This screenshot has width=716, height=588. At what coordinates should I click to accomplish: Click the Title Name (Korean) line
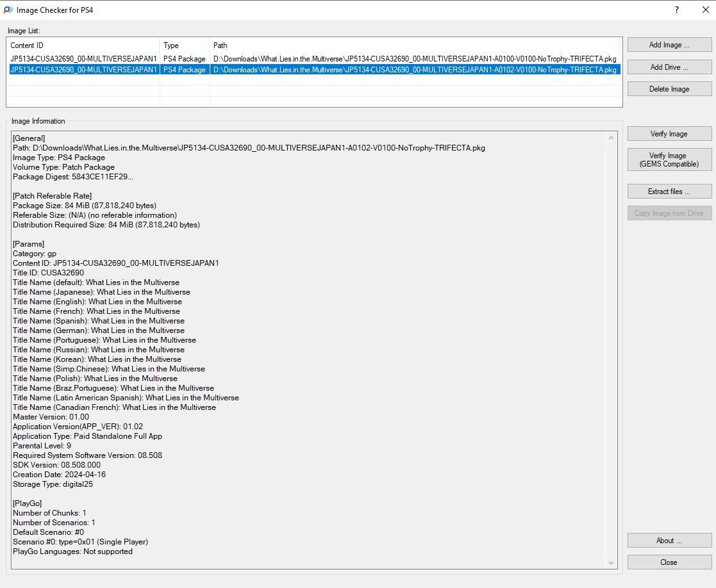[97, 359]
